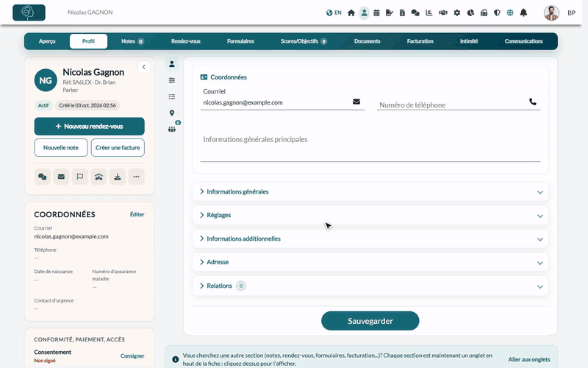Collapse the client side panel with left chevron
This screenshot has width=588, height=368.
143,67
